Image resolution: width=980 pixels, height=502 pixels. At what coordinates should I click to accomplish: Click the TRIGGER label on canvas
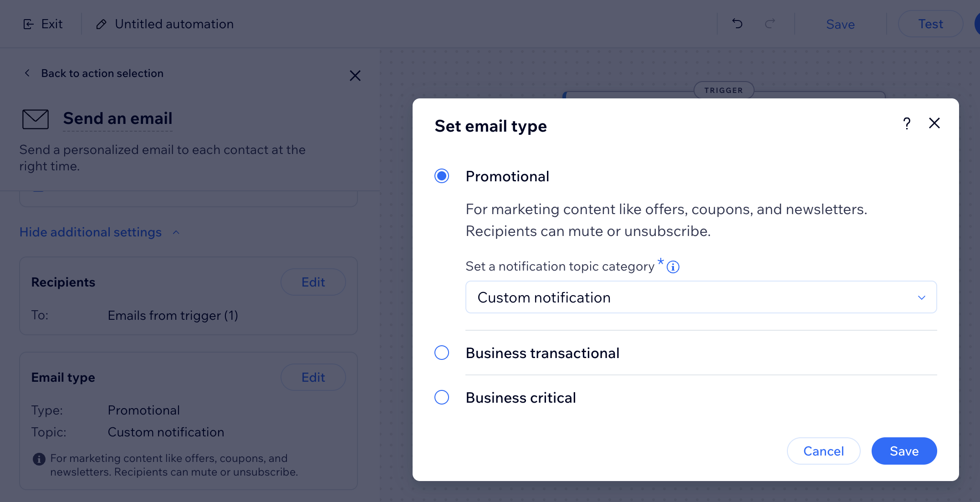coord(724,90)
